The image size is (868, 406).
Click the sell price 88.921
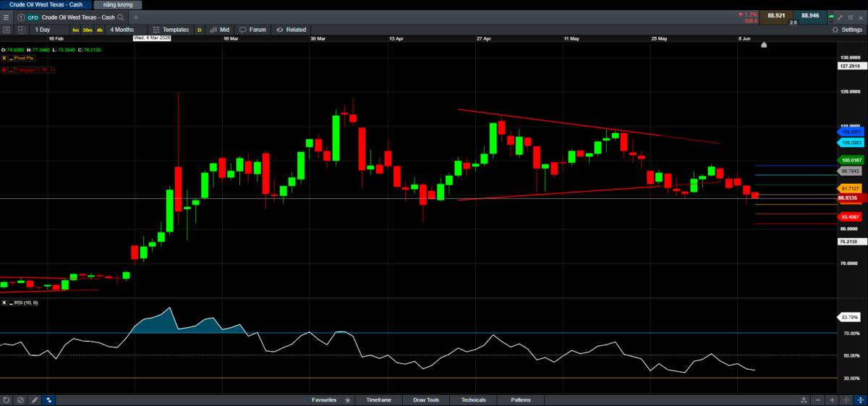coord(776,15)
